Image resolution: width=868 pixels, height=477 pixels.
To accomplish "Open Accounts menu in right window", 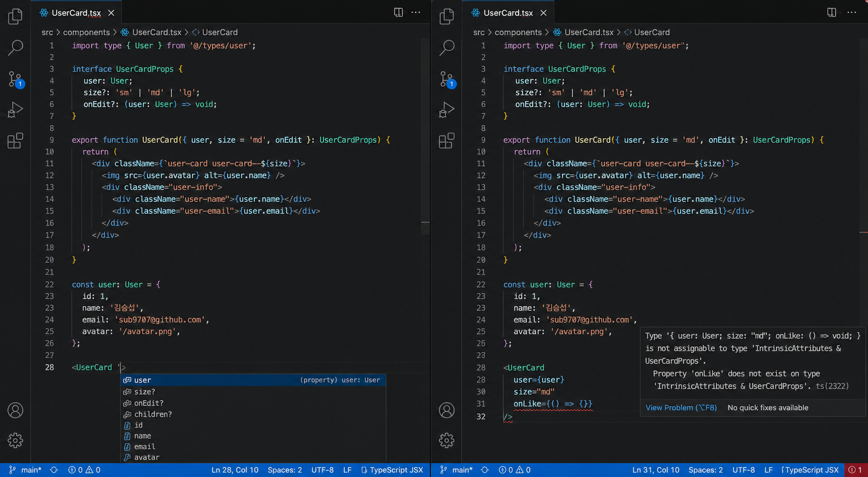I will point(447,410).
